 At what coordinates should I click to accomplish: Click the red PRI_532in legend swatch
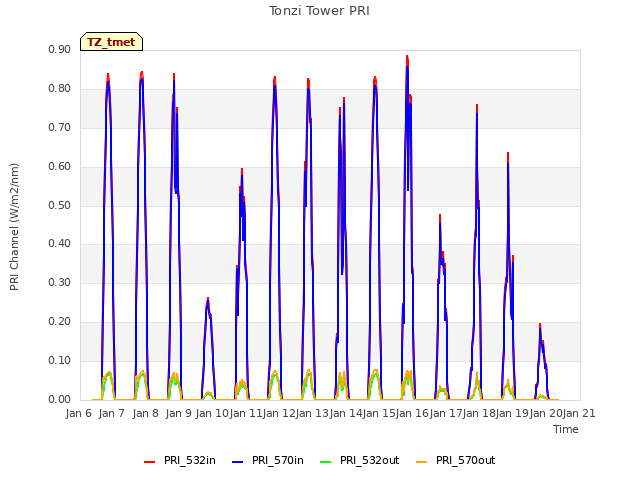149,462
